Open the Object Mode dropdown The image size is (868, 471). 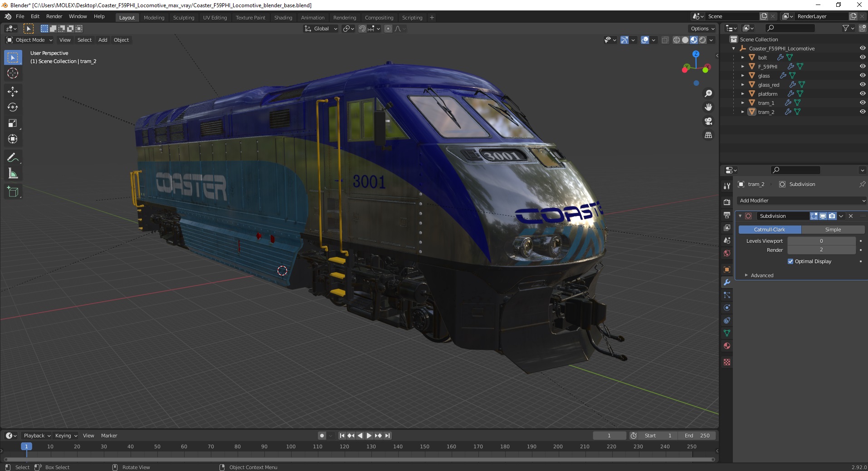pos(29,40)
